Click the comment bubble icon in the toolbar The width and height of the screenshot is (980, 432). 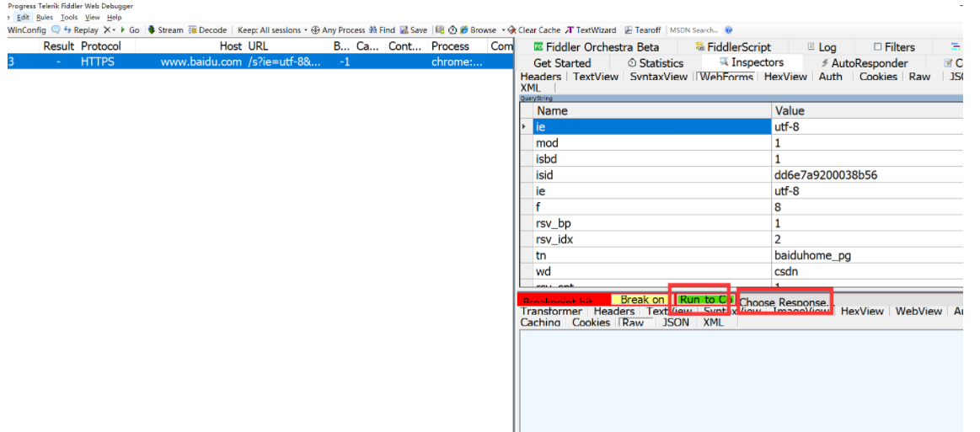pos(56,30)
